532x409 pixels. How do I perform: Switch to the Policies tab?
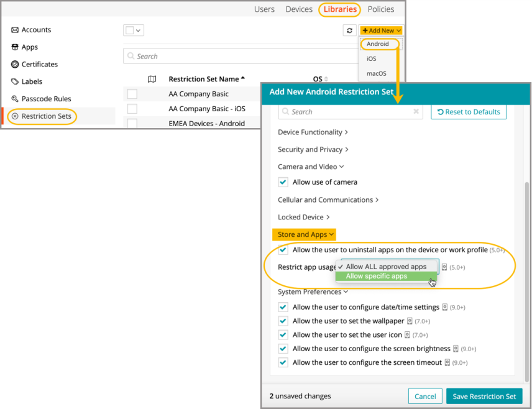coord(380,9)
